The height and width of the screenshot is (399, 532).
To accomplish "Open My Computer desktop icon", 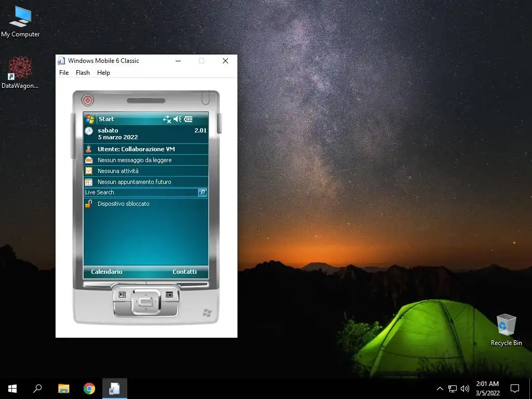I will point(20,21).
